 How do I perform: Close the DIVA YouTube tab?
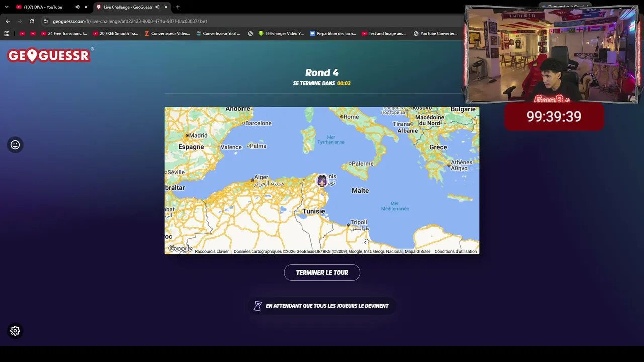86,7
